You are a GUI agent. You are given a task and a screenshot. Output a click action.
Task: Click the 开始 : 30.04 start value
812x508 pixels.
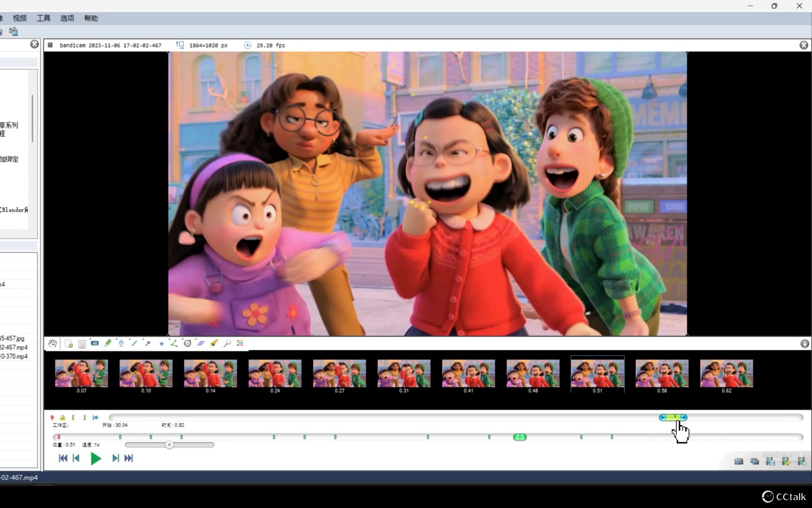click(115, 425)
